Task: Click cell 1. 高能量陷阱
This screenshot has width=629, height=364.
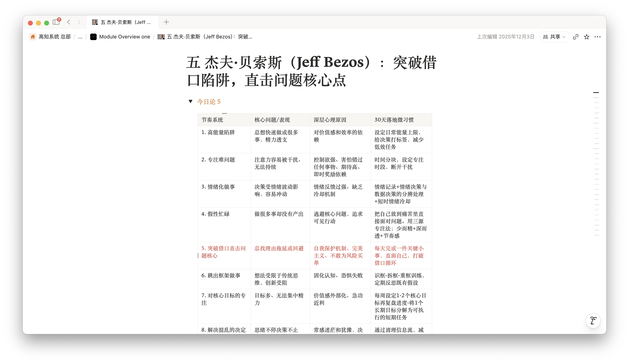Action: (224, 139)
